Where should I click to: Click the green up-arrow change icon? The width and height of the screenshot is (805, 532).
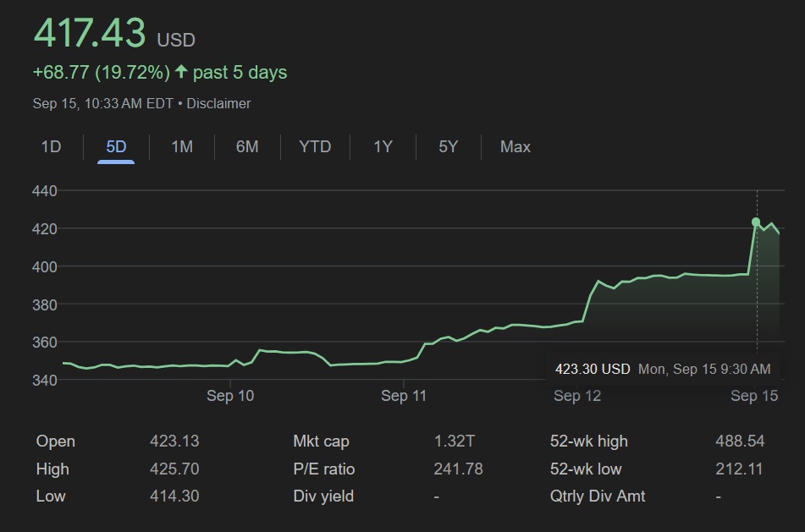coord(181,72)
